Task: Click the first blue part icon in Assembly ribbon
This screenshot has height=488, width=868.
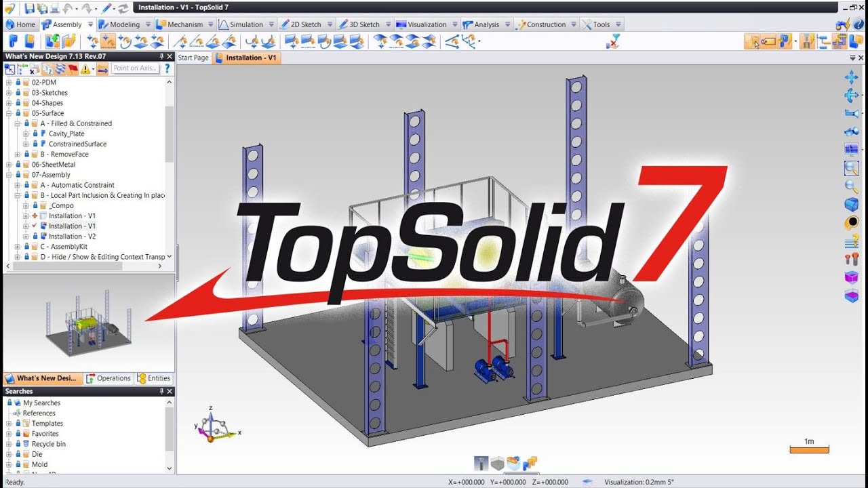Action: [x=13, y=41]
